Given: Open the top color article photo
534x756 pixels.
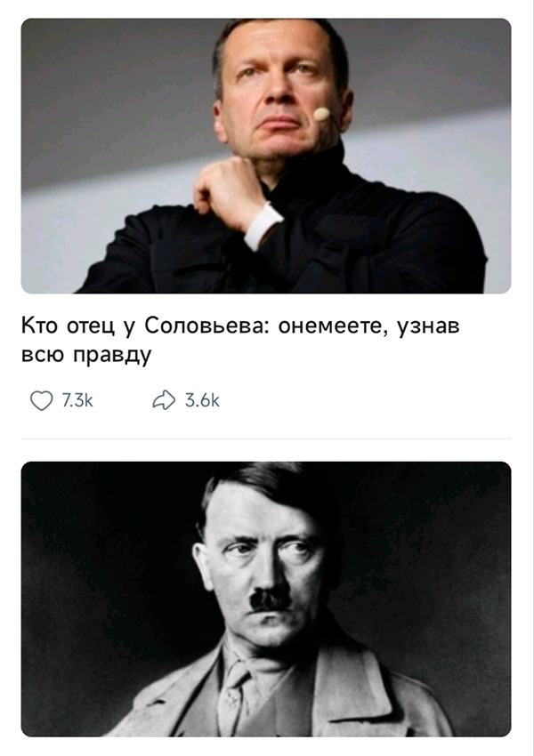Looking at the screenshot, I should [x=266, y=156].
